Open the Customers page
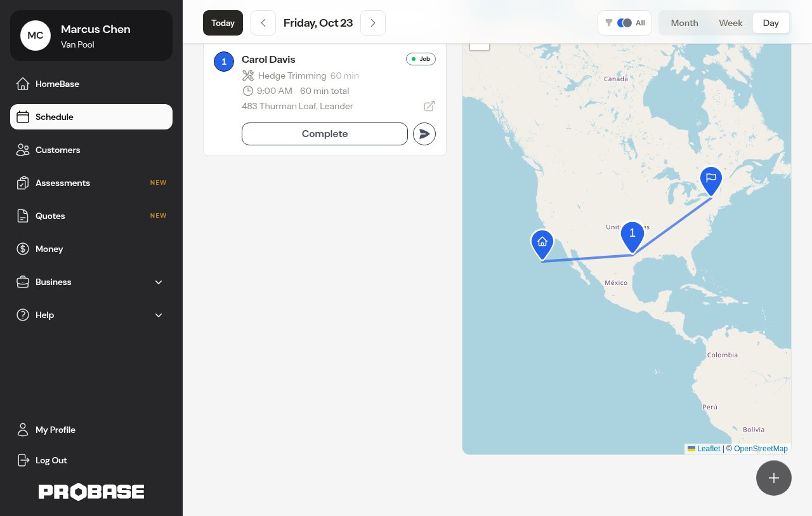812x516 pixels. coord(91,150)
